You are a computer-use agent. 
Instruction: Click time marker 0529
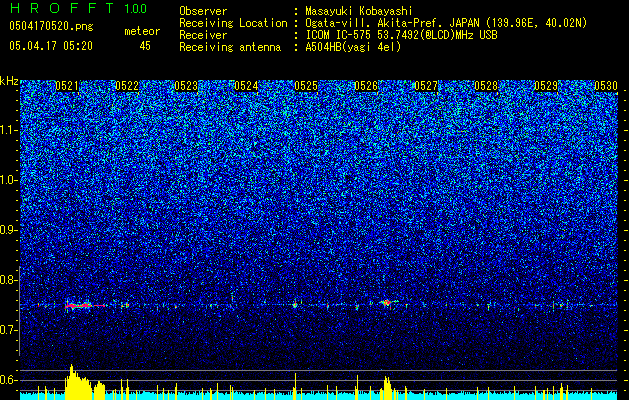pos(546,86)
